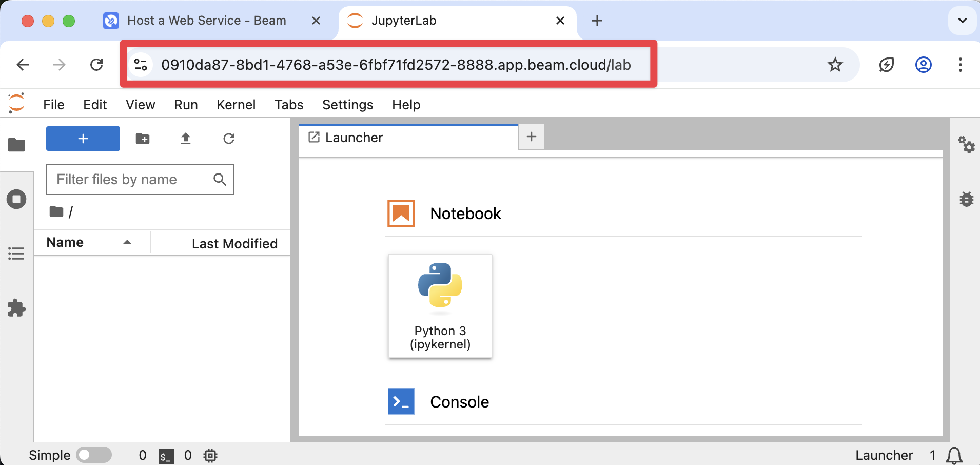
Task: Close the JupyterLab browser tab
Action: coord(560,21)
